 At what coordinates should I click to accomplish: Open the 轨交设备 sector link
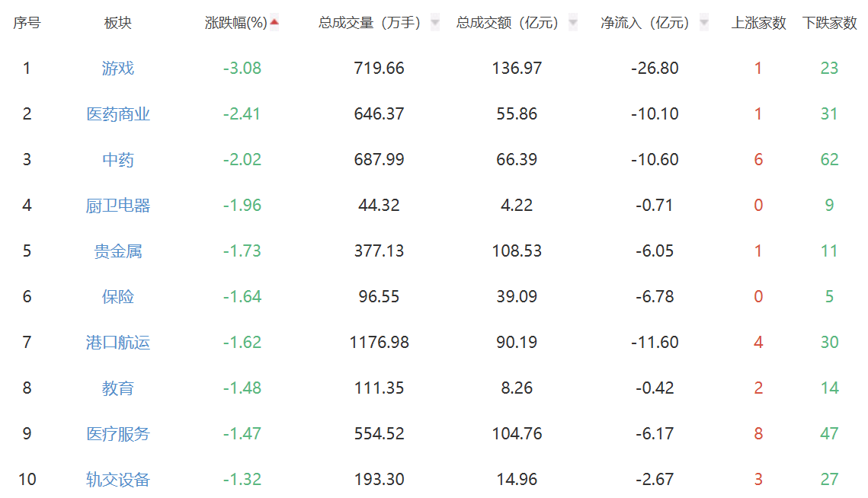(118, 480)
